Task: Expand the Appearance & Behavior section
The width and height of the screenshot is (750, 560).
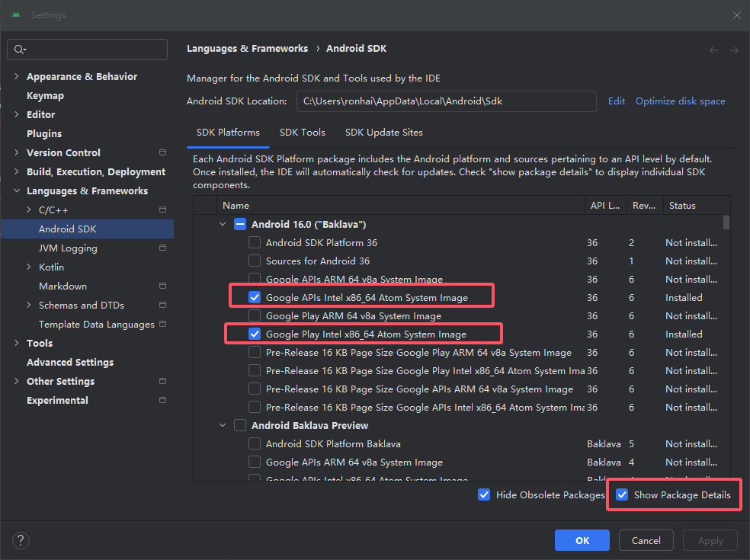Action: (x=17, y=77)
